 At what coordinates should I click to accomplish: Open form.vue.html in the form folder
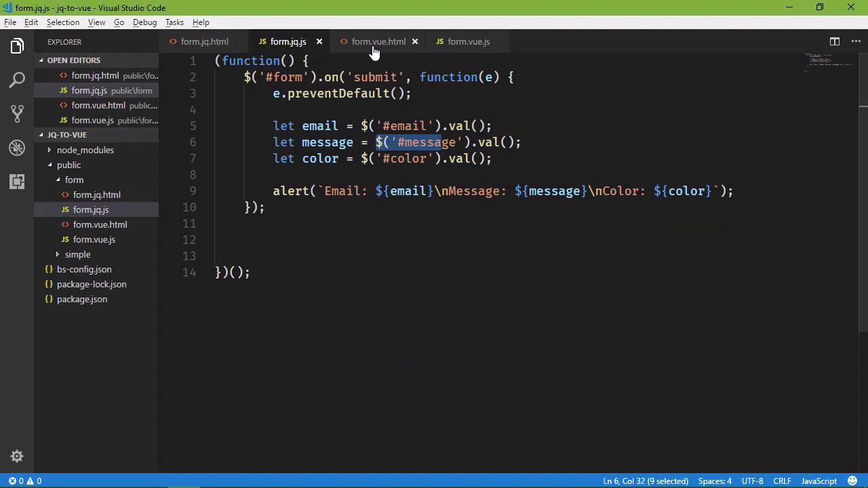coord(96,224)
